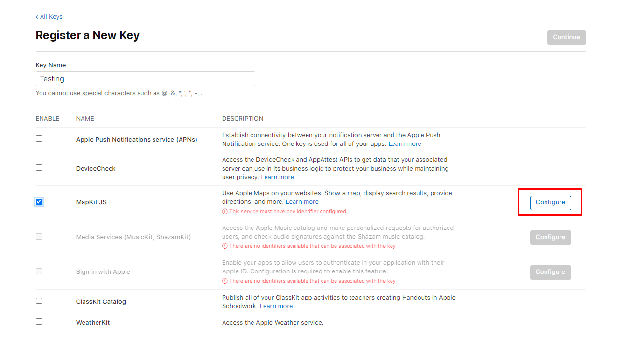The image size is (644, 357).
Task: Click the 'Key Name' label
Action: pyautogui.click(x=51, y=65)
